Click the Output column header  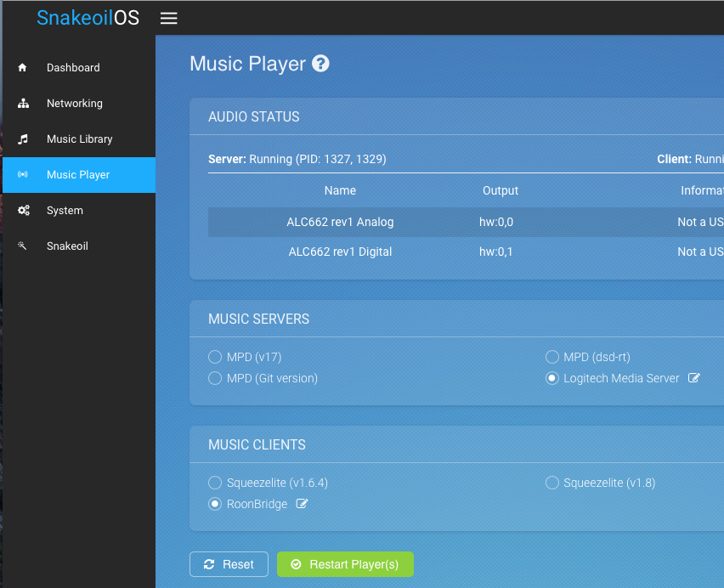(500, 190)
